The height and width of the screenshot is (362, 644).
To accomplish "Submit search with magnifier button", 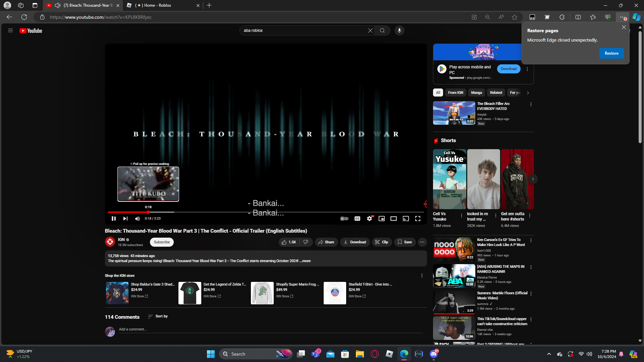I will click(382, 31).
